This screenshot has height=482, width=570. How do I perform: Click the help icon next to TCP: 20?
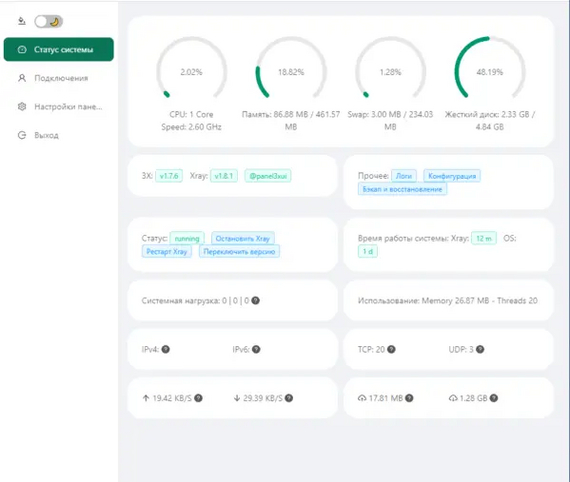[391, 349]
